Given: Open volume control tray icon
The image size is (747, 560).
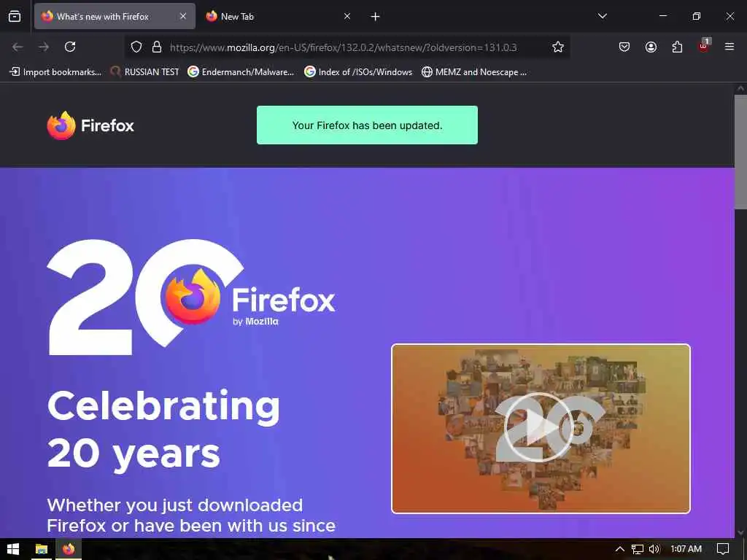Looking at the screenshot, I should [x=654, y=549].
